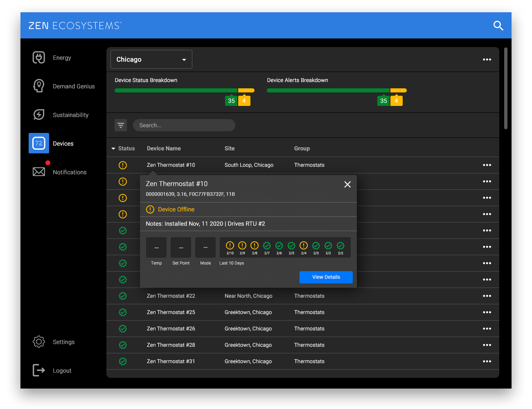
Task: Sort by the Group column header
Action: [302, 148]
